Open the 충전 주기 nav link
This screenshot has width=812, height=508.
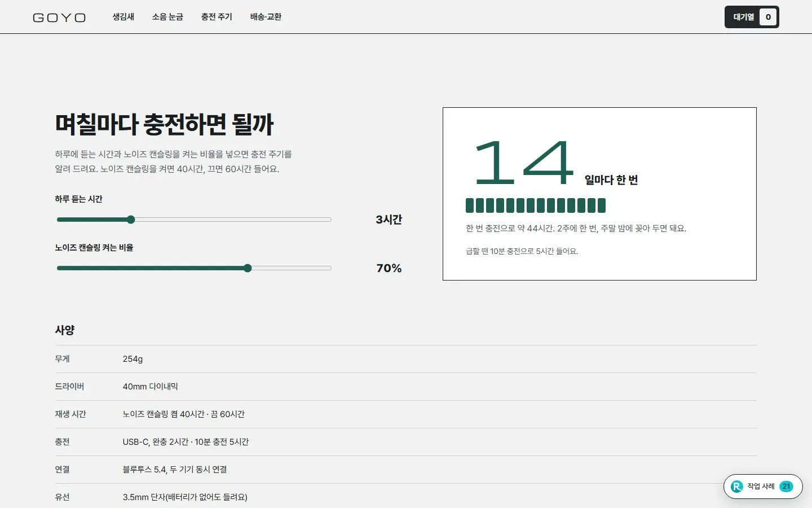click(217, 17)
